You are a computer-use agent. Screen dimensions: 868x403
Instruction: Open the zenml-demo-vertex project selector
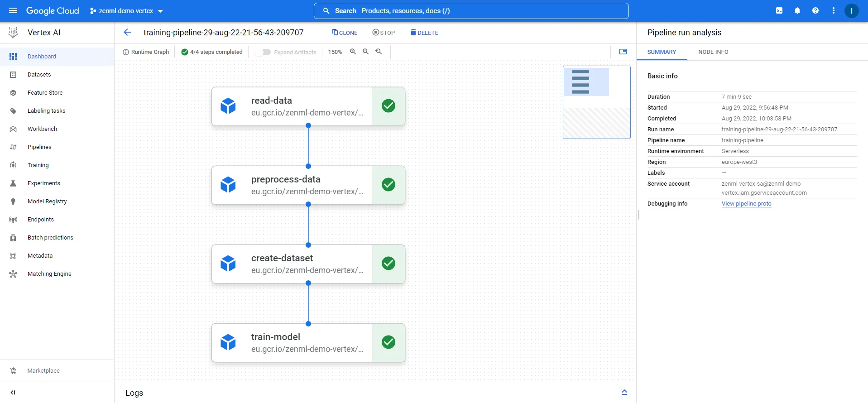pos(126,11)
